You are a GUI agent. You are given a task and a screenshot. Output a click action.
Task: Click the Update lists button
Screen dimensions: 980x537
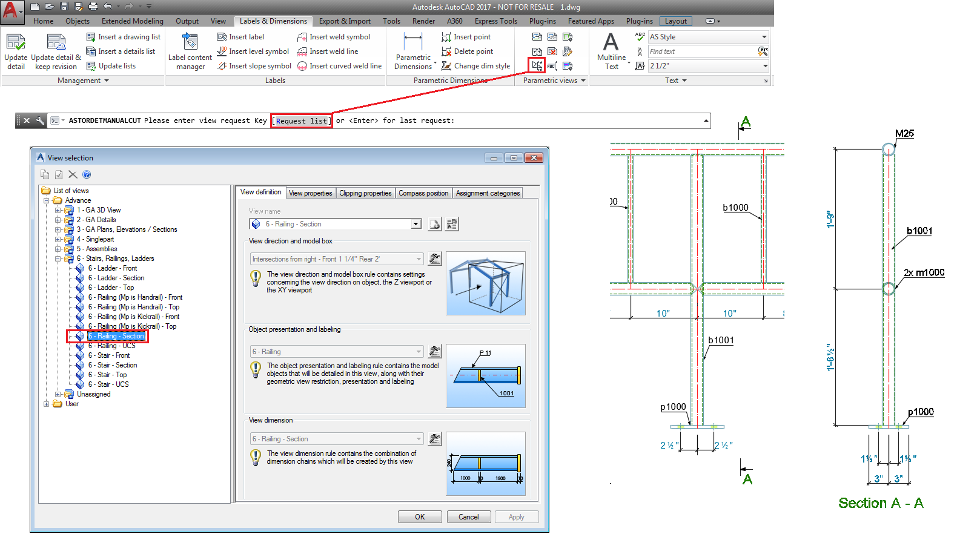coord(111,66)
